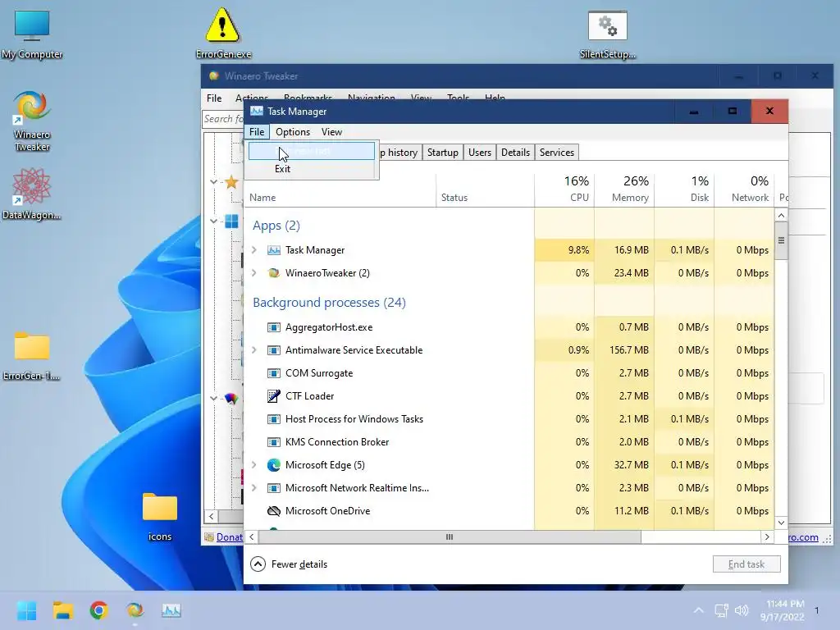Choose Exit from the File menu
840x630 pixels.
[x=311, y=169]
